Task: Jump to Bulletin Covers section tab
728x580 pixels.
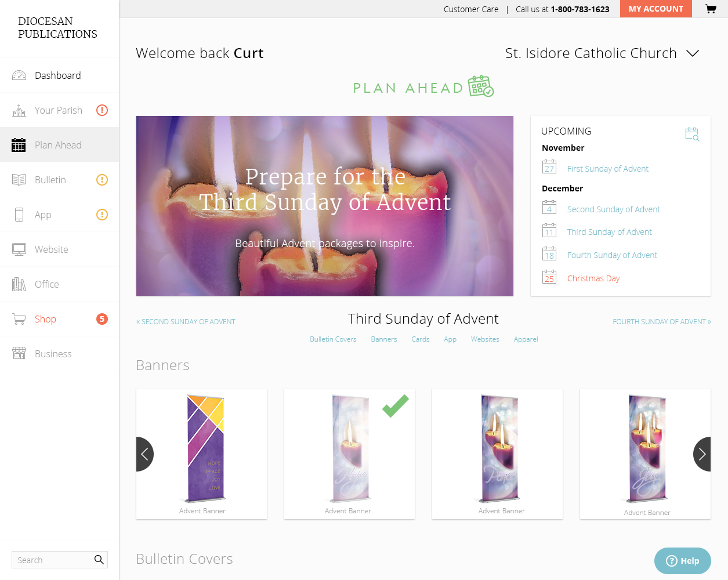Action: pyautogui.click(x=333, y=339)
